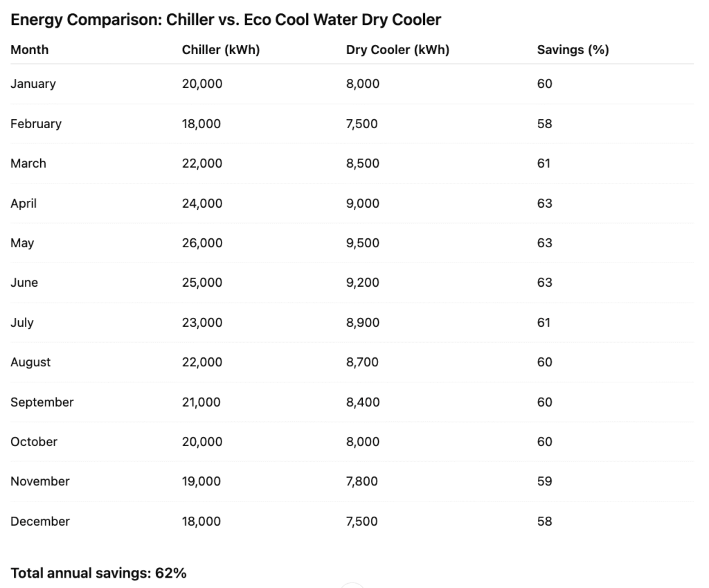This screenshot has width=709, height=588.
Task: Click August's Dry Cooler value 8,700
Action: coord(362,362)
